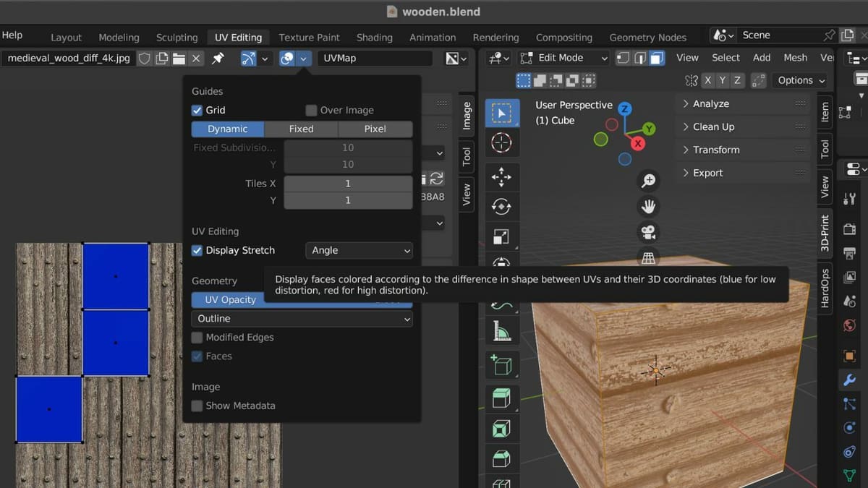Enable the Over Image checkbox

coord(311,111)
